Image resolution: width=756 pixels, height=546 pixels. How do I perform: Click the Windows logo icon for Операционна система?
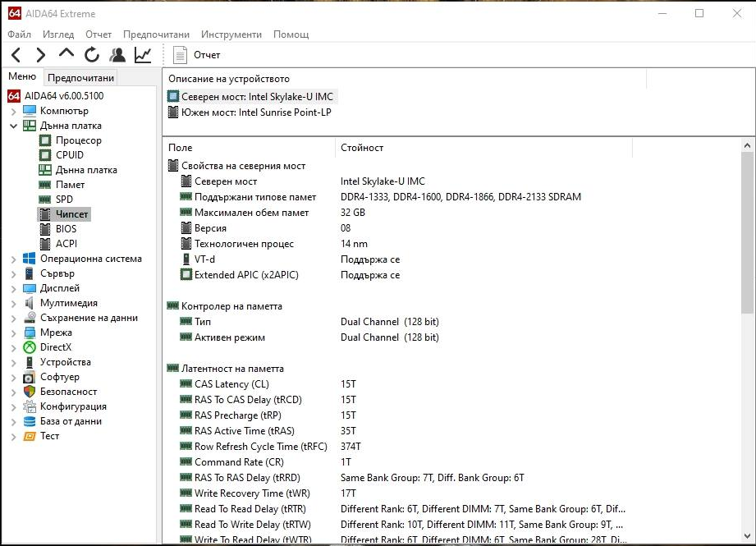click(30, 259)
